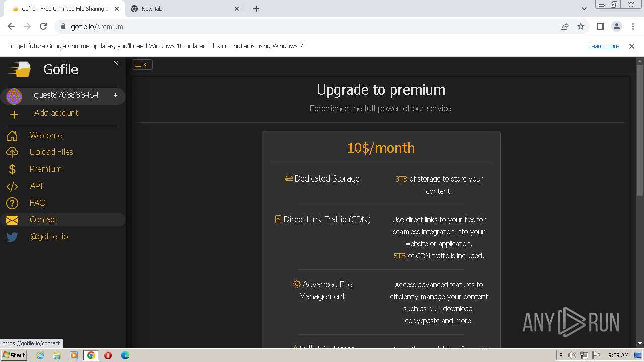Click the page vertical scrollbar

[640, 130]
